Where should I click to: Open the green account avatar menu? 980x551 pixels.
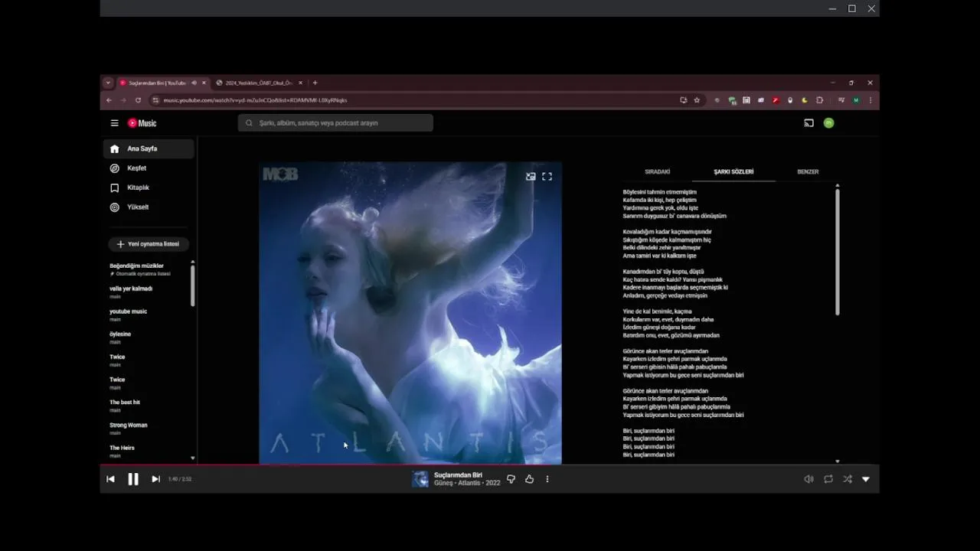[x=828, y=123]
